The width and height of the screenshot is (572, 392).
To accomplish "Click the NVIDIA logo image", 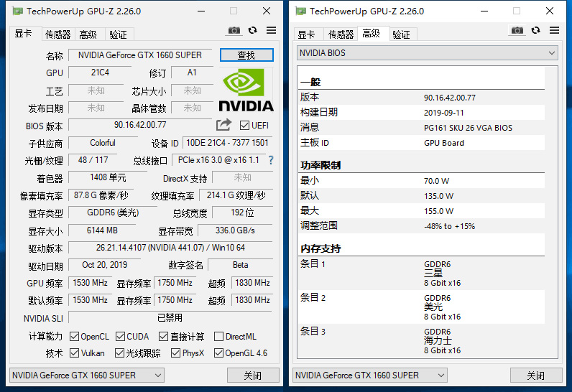I will coord(246,90).
